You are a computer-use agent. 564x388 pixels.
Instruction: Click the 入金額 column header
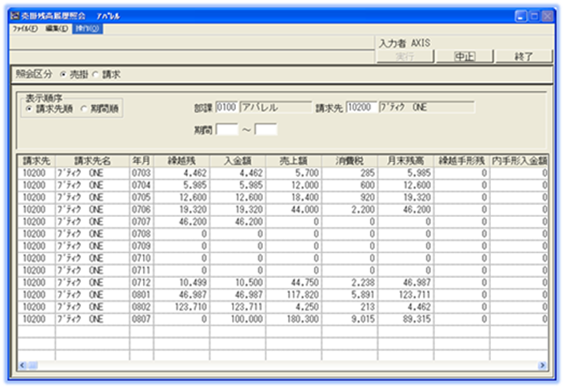(x=238, y=161)
